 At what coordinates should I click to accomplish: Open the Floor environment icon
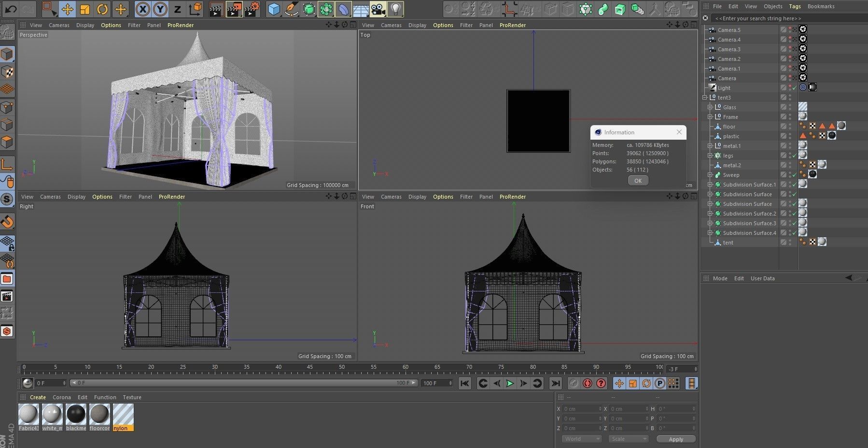(361, 9)
